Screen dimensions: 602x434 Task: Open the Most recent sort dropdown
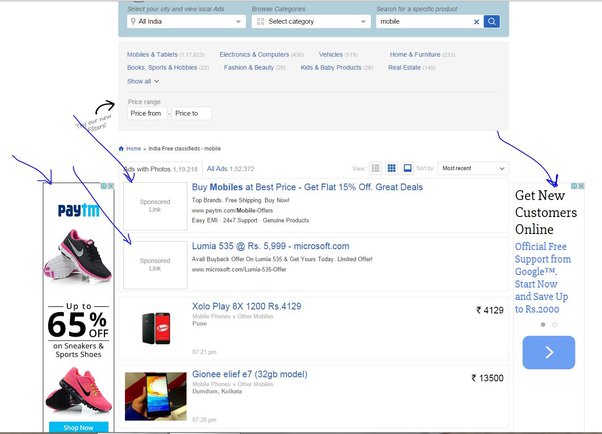click(x=473, y=168)
